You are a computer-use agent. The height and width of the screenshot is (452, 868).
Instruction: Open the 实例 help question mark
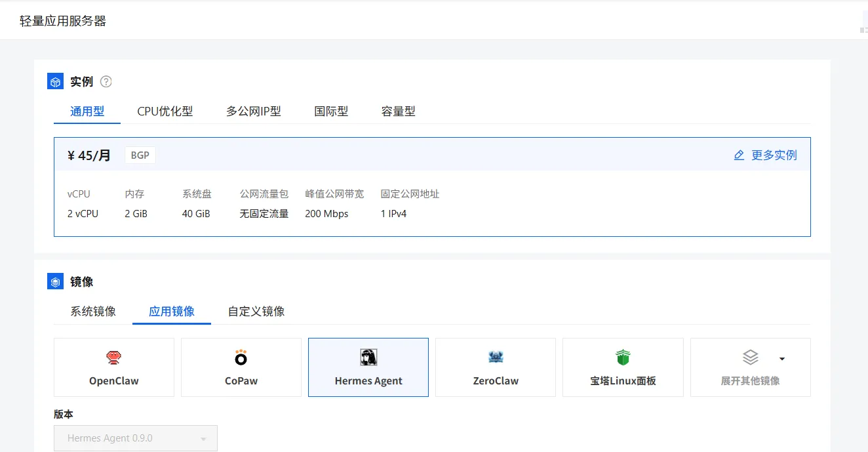pos(106,82)
